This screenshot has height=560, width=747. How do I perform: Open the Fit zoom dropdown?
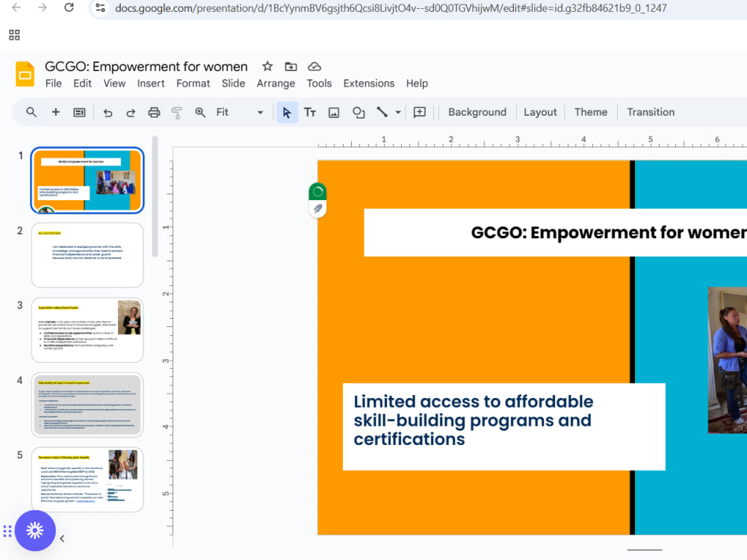pos(240,113)
